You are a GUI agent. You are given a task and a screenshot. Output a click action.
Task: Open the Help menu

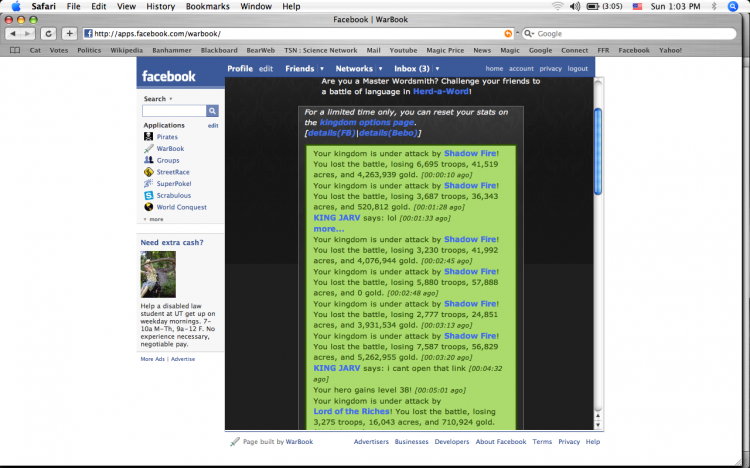click(x=291, y=6)
